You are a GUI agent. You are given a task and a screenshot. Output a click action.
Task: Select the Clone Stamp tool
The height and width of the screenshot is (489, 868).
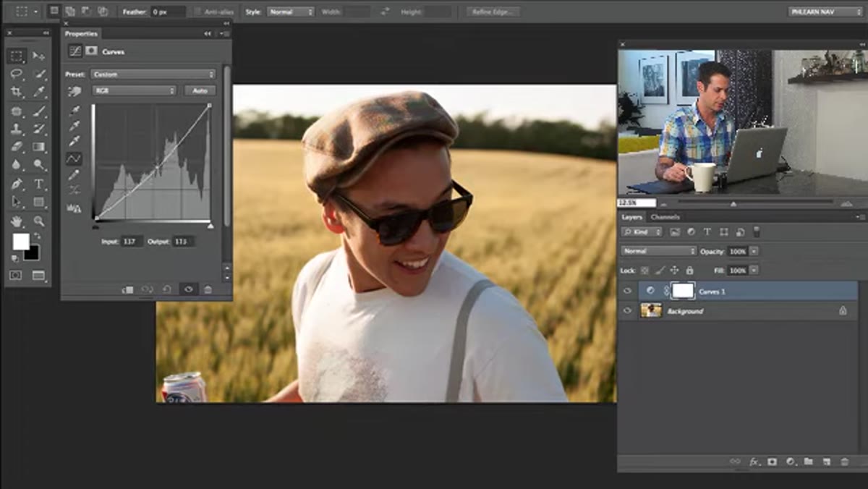(x=17, y=129)
